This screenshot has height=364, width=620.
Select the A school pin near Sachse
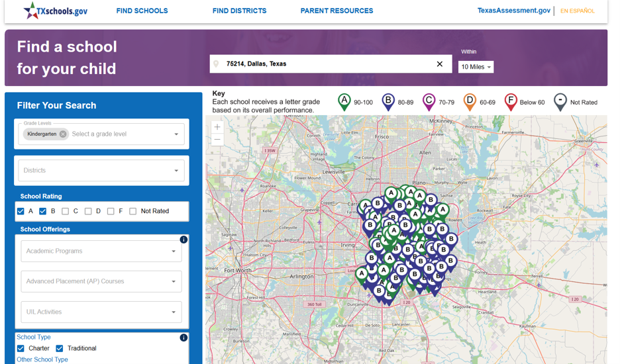[443, 210]
